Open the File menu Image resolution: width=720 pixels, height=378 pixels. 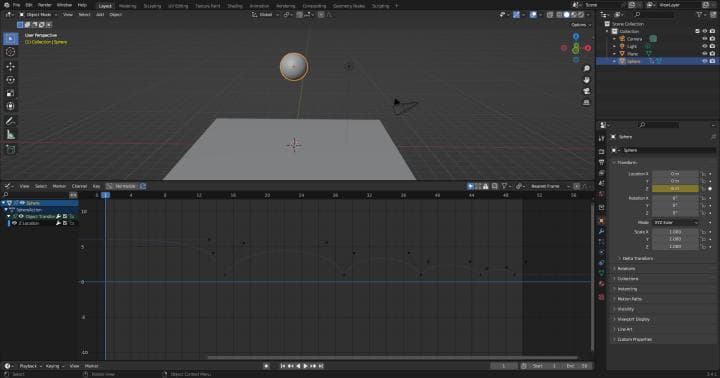point(17,5)
